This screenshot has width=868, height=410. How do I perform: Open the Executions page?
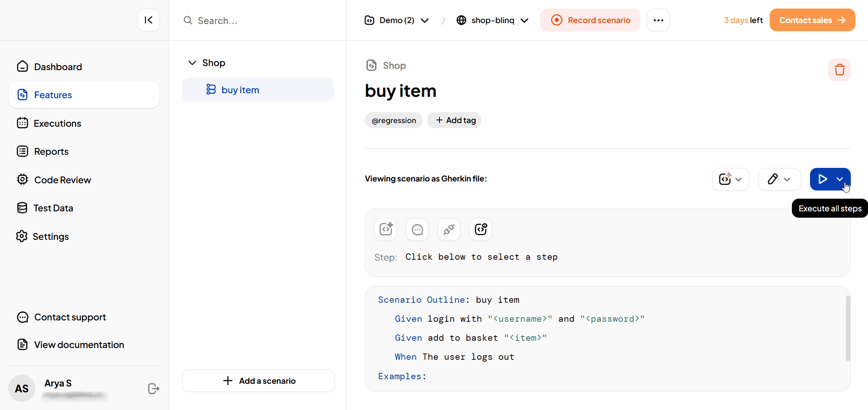58,124
